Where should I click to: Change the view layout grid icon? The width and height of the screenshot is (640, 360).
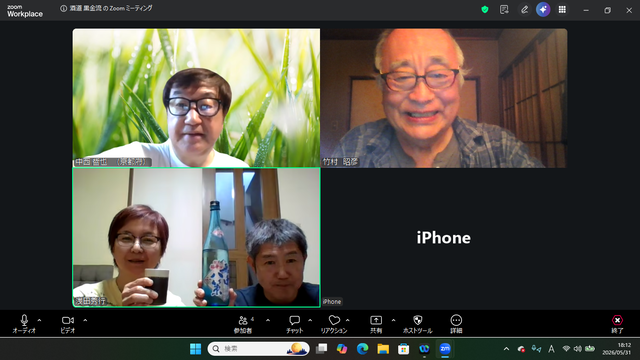tap(562, 9)
